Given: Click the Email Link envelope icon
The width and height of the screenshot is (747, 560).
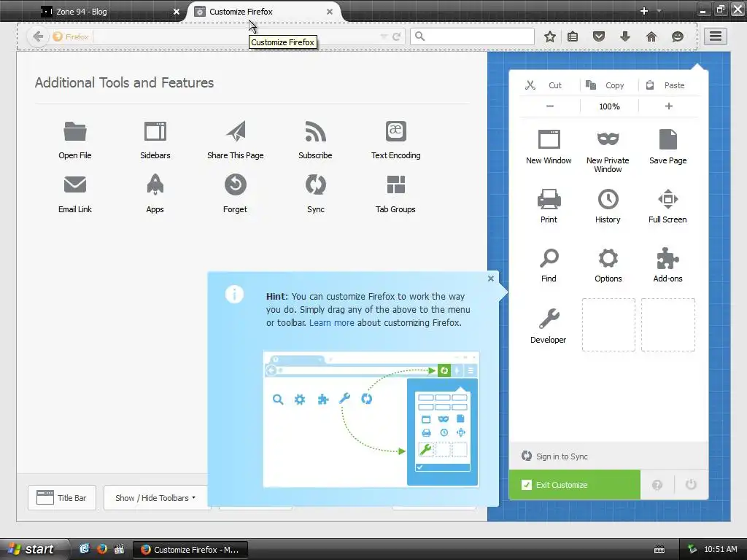Looking at the screenshot, I should tap(75, 184).
